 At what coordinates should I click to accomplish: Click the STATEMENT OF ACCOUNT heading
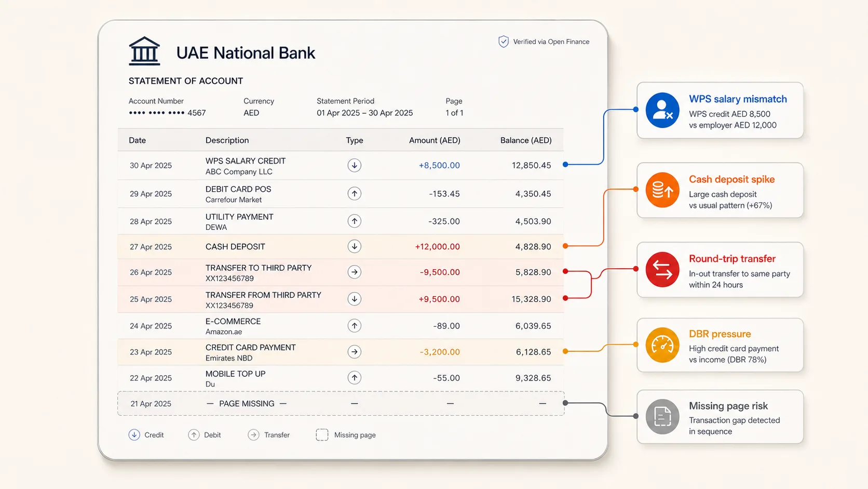click(x=186, y=81)
